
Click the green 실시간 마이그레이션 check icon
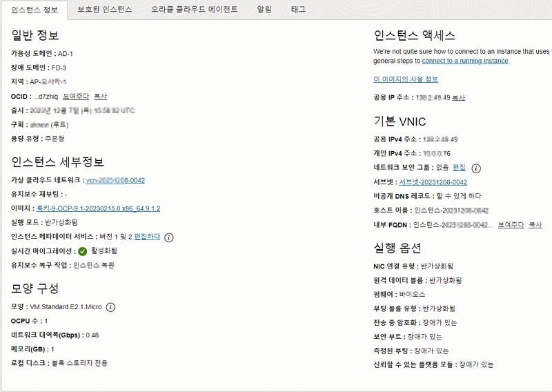pyautogui.click(x=82, y=251)
